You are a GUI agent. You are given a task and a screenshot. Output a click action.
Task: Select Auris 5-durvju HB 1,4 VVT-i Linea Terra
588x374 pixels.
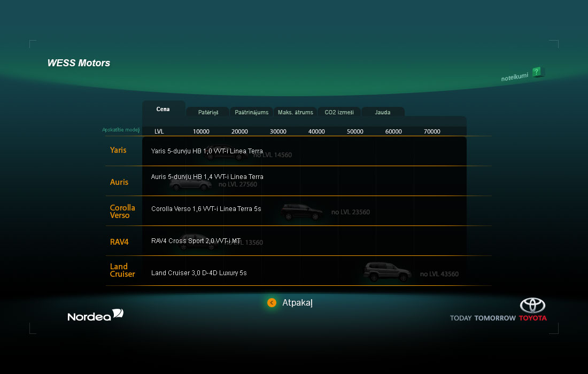coord(207,176)
